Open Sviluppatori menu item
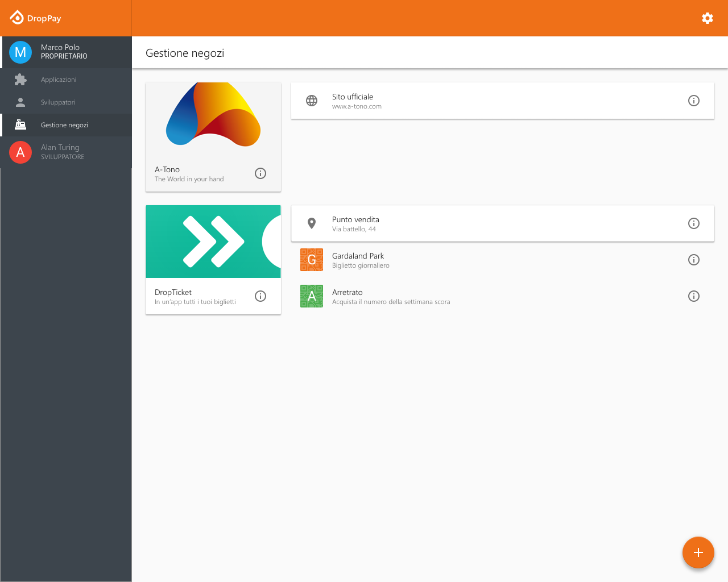The image size is (728, 582). pyautogui.click(x=66, y=102)
